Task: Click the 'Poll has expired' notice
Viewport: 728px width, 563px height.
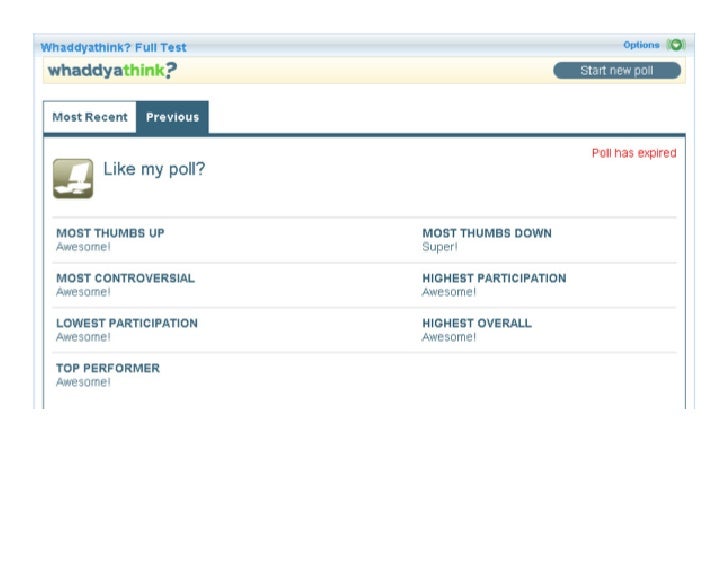Action: [x=634, y=153]
